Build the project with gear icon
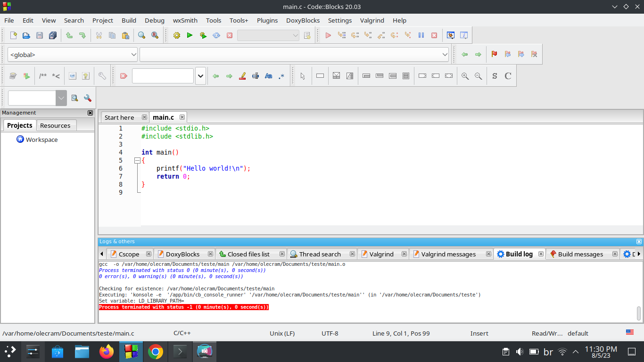Image resolution: width=644 pixels, height=362 pixels. pos(177,35)
